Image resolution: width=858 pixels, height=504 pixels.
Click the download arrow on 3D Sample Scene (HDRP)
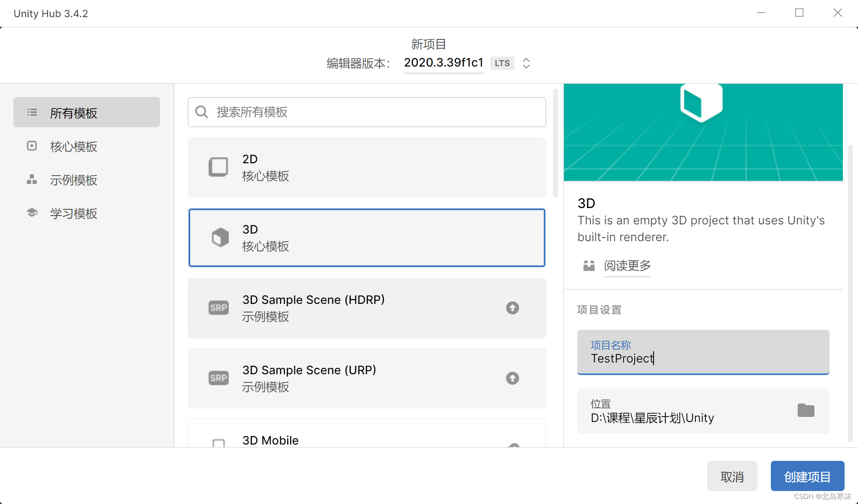coord(512,308)
